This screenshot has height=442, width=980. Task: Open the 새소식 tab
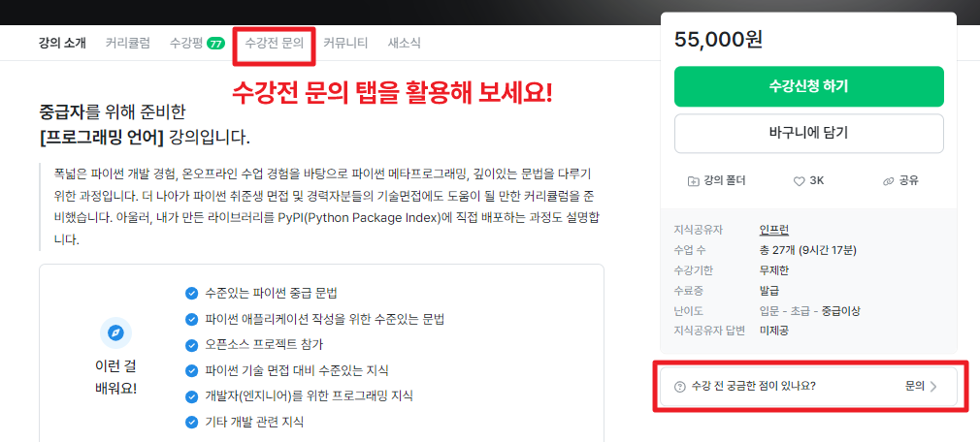pos(404,43)
